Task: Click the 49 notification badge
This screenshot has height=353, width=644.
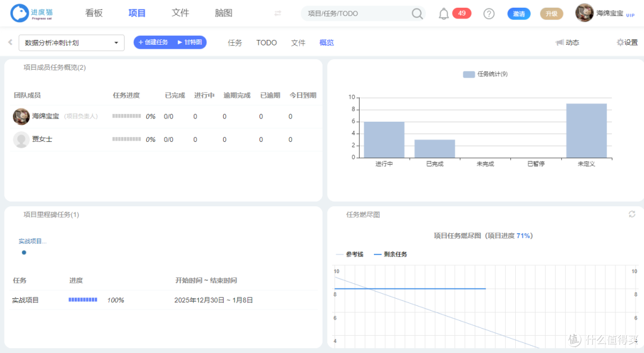Action: [462, 14]
